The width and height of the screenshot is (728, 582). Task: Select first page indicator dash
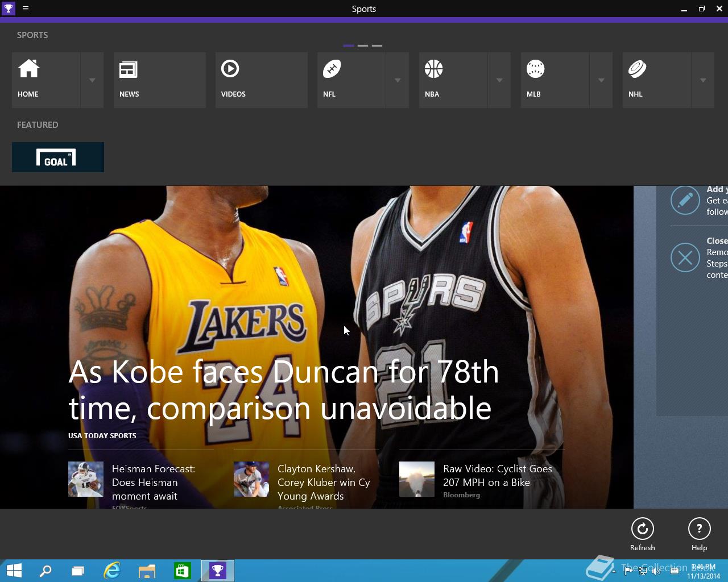349,45
